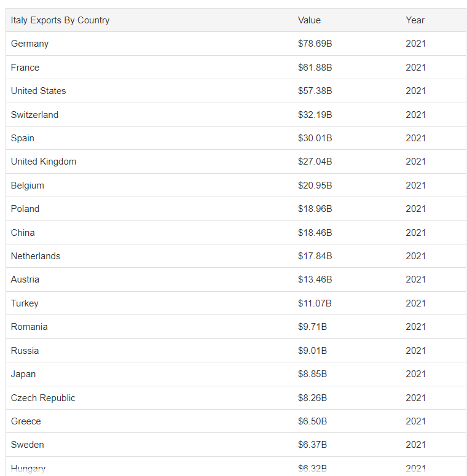Image resolution: width=467 pixels, height=476 pixels.
Task: Click the Japan country name
Action: (x=23, y=374)
